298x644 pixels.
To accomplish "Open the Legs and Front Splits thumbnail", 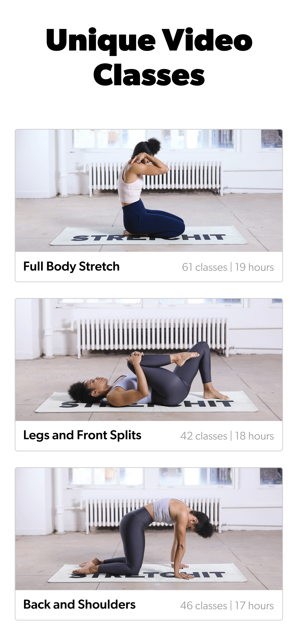I will click(x=149, y=360).
